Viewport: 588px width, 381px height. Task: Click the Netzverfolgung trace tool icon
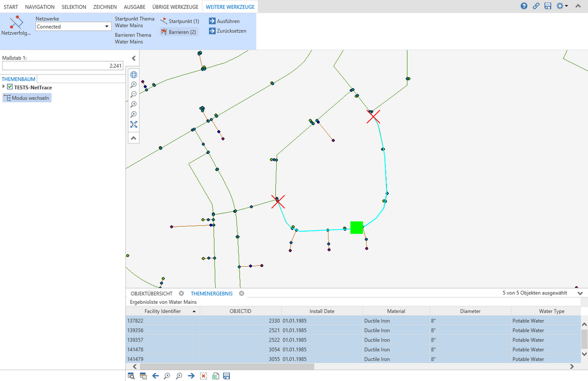[x=17, y=22]
